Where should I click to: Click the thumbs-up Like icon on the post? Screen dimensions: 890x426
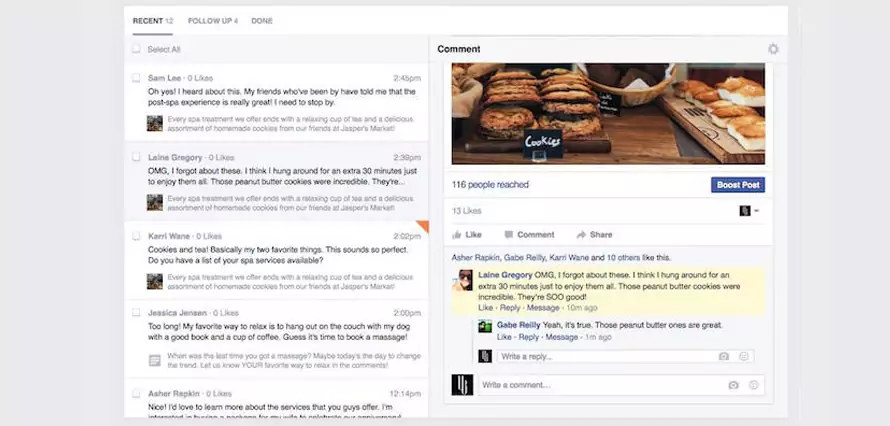(x=458, y=235)
